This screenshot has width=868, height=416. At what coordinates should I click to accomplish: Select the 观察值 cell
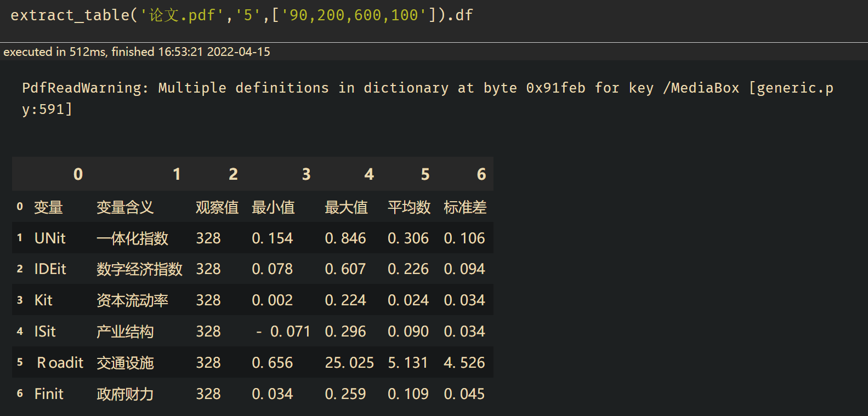point(217,207)
